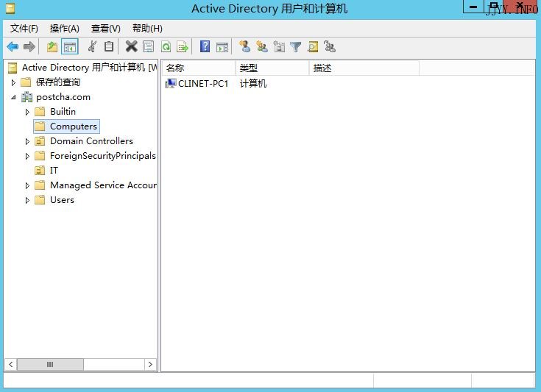Collapse the postcha.com domain node
The height and width of the screenshot is (392, 541).
coord(13,97)
